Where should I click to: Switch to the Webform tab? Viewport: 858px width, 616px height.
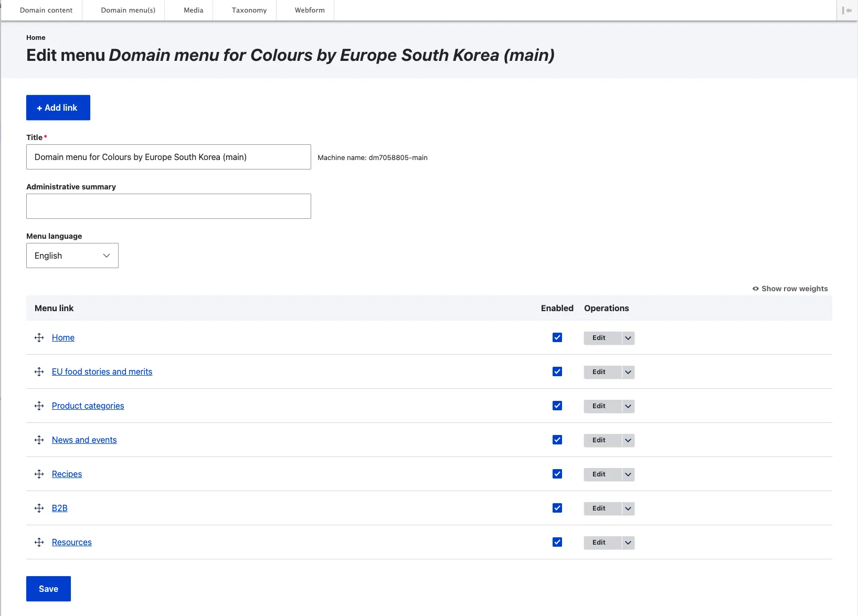click(x=310, y=10)
